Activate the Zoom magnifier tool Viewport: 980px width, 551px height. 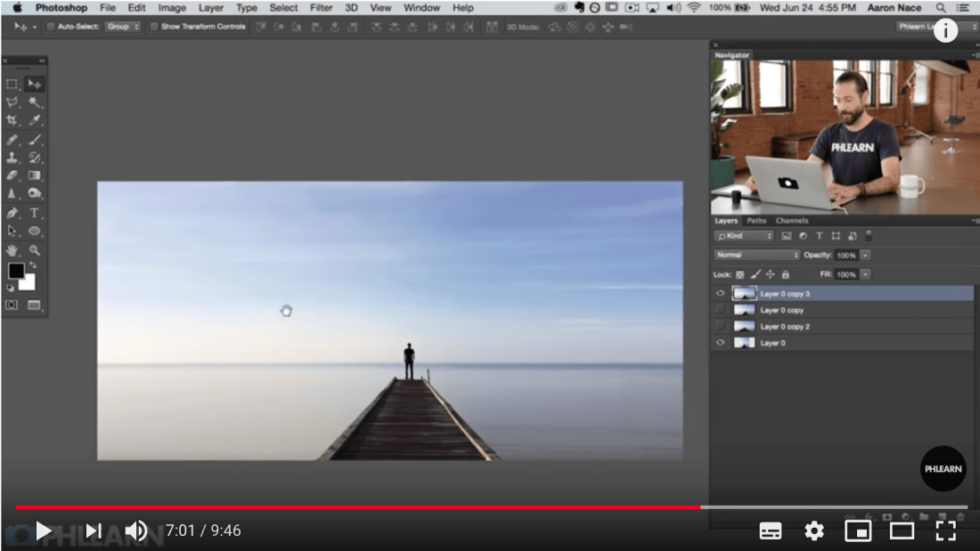click(x=35, y=250)
